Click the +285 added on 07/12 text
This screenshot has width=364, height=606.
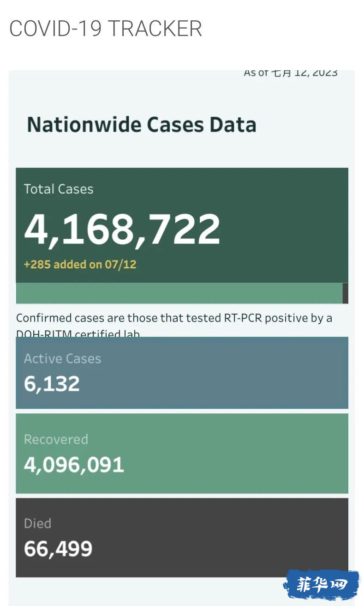pyautogui.click(x=80, y=265)
